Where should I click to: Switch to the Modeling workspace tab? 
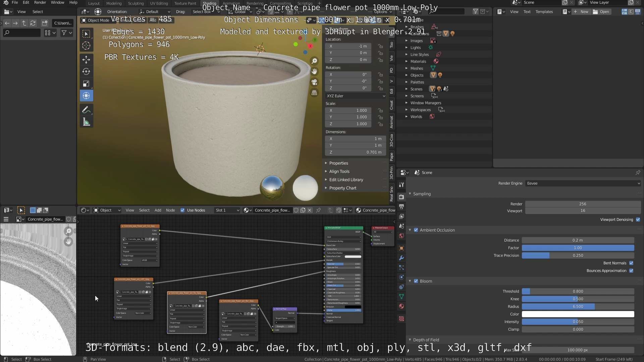pos(114,3)
